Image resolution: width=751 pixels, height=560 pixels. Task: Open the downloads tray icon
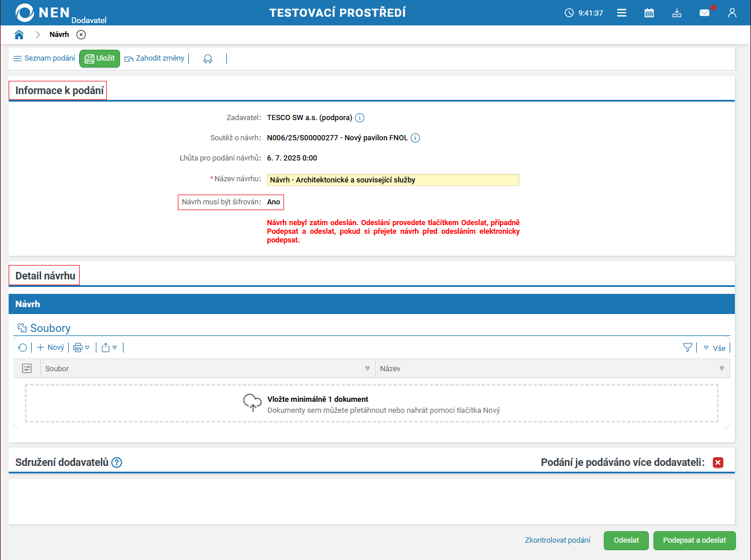tap(677, 13)
